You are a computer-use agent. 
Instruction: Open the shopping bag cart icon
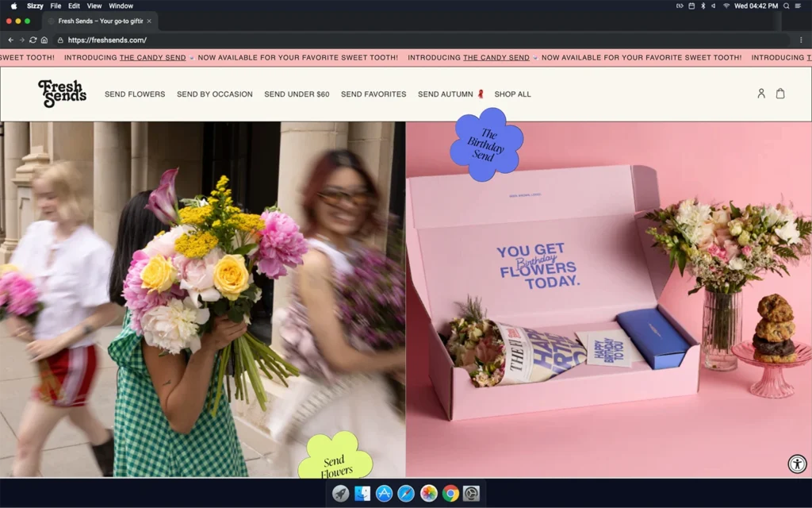pos(780,94)
